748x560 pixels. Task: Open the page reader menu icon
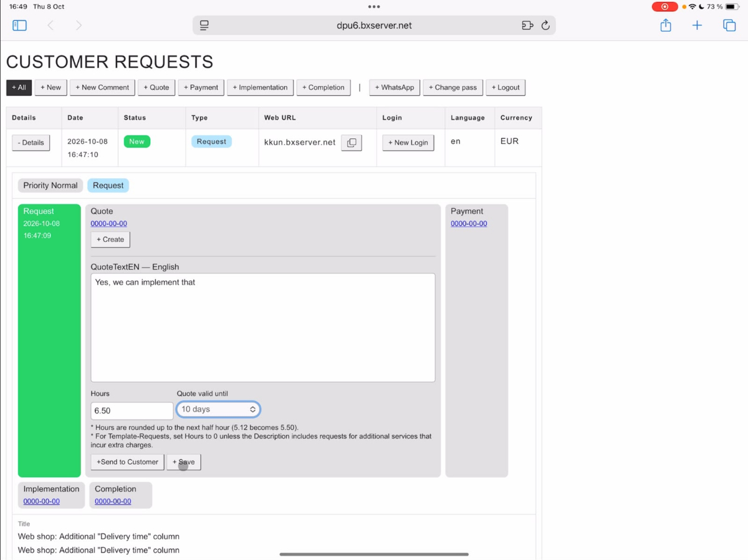(204, 26)
